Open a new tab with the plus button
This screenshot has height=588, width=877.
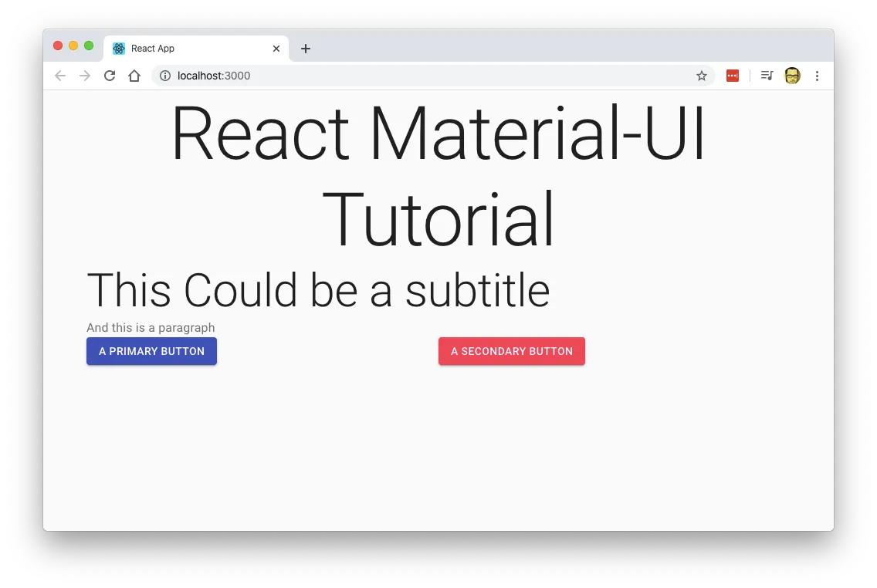[x=306, y=49]
